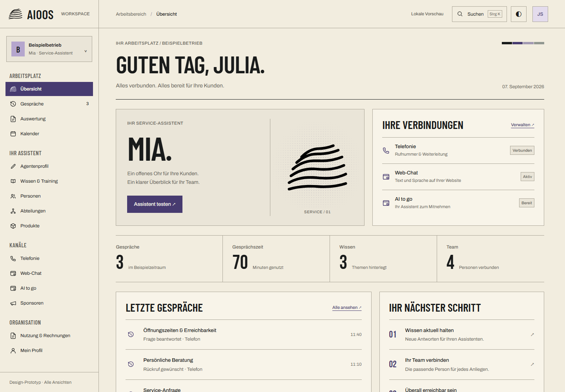Click the Alle Ansichten footer link
The height and width of the screenshot is (392, 565).
58,382
